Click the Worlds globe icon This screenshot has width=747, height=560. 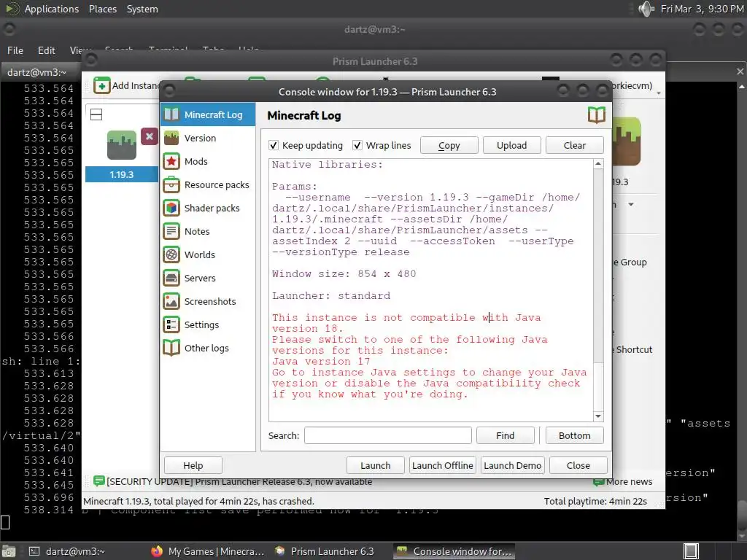click(171, 254)
